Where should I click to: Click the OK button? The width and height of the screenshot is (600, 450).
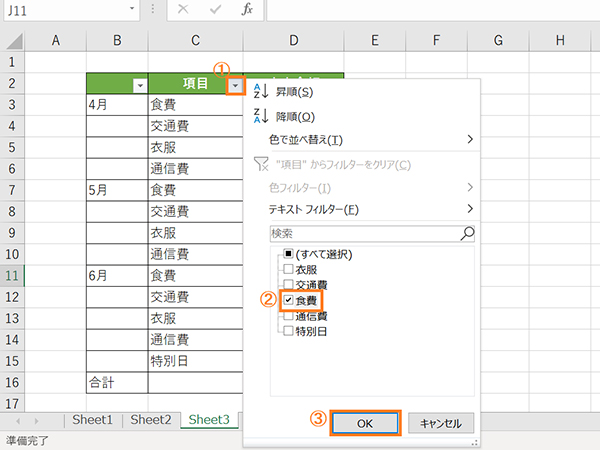click(365, 423)
